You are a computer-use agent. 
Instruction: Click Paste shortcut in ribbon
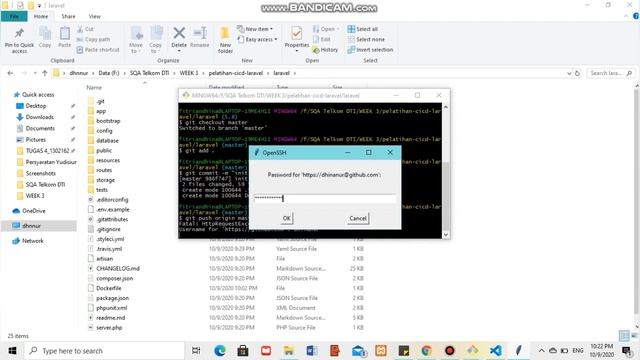tap(98, 49)
